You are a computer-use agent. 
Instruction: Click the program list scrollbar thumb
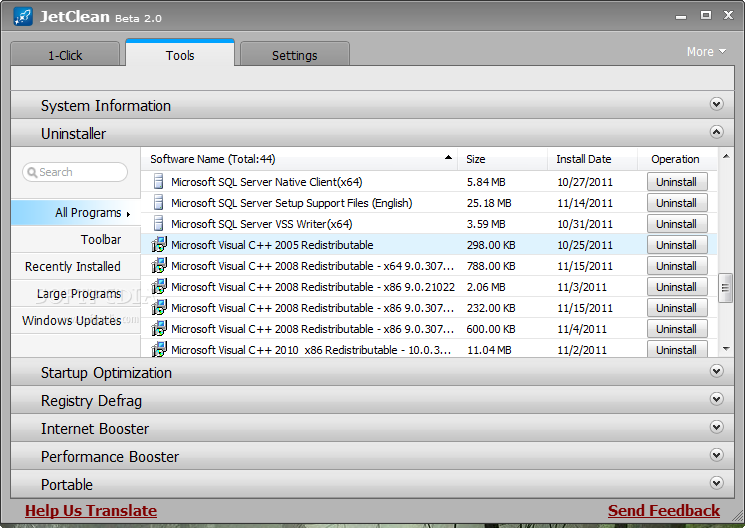725,288
